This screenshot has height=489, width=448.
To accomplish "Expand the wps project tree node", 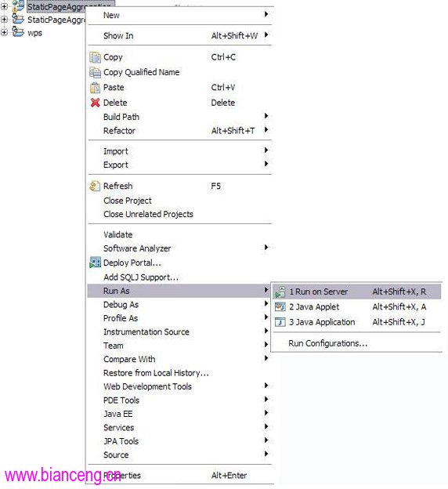I will click(4, 32).
